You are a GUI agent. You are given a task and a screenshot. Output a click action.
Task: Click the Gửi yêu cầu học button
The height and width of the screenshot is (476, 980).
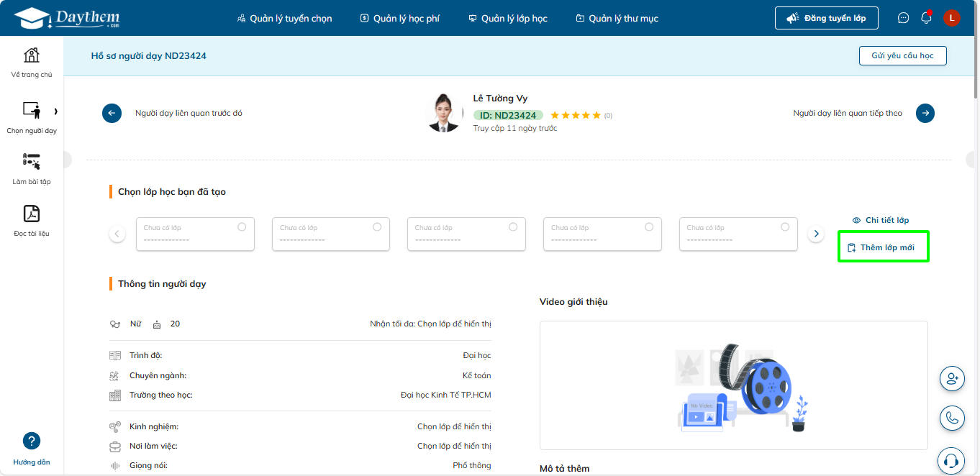click(x=902, y=55)
